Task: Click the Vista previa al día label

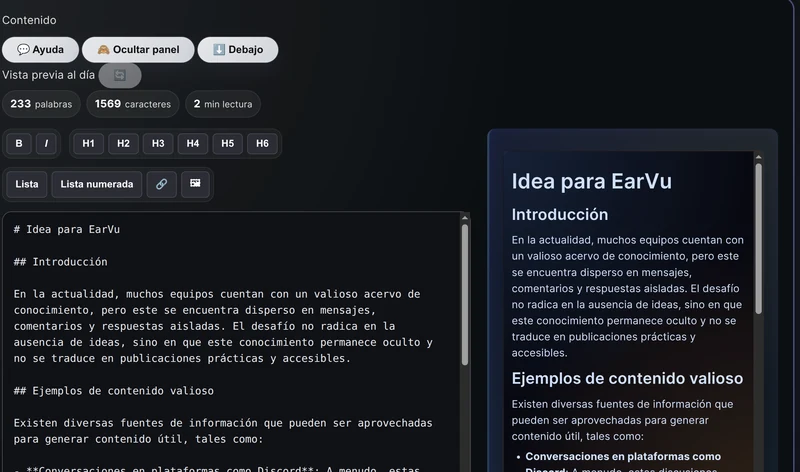Action: 48,75
